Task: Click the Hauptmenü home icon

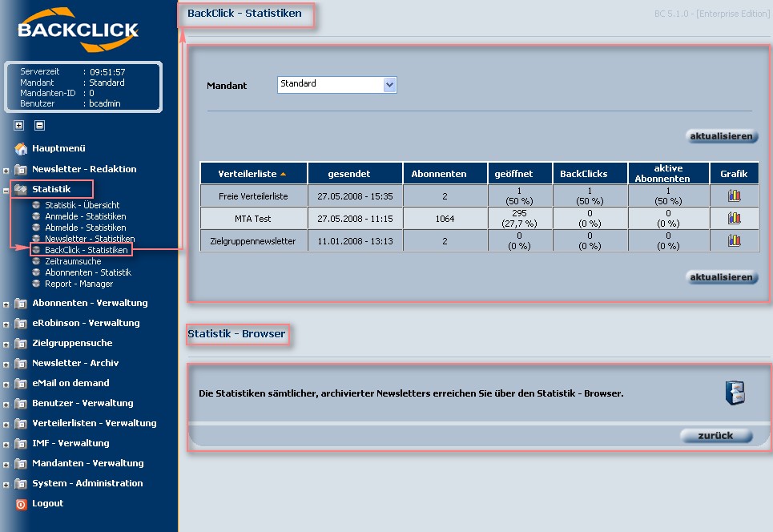Action: coord(21,148)
